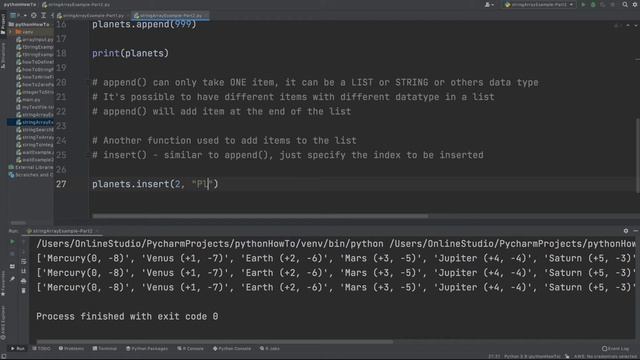Open the Python Packages tool window
This screenshot has height=360, width=640.
(x=147, y=349)
